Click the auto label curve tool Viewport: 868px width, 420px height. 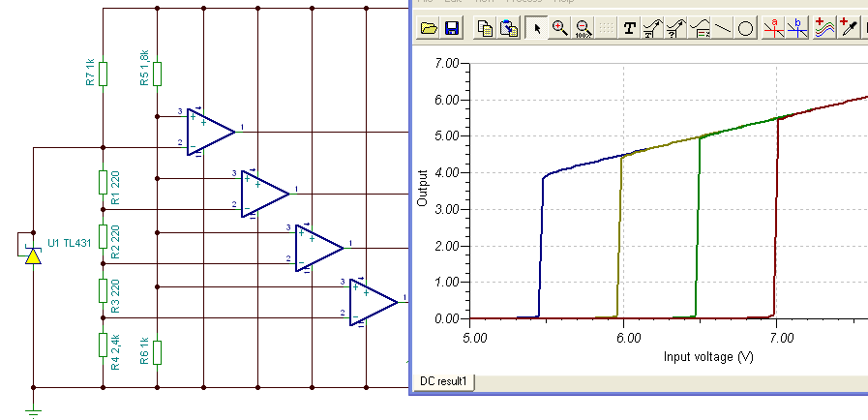pyautogui.click(x=675, y=28)
